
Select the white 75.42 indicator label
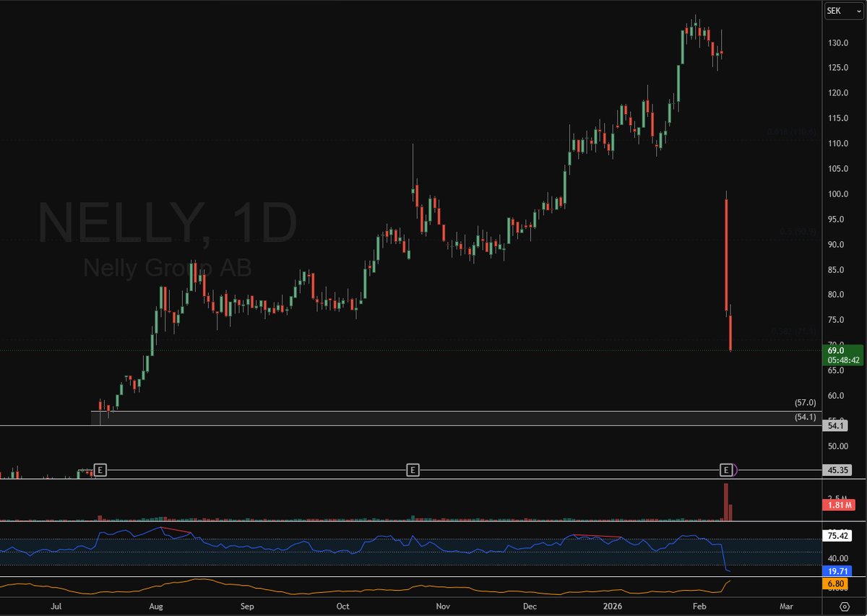[x=837, y=536]
